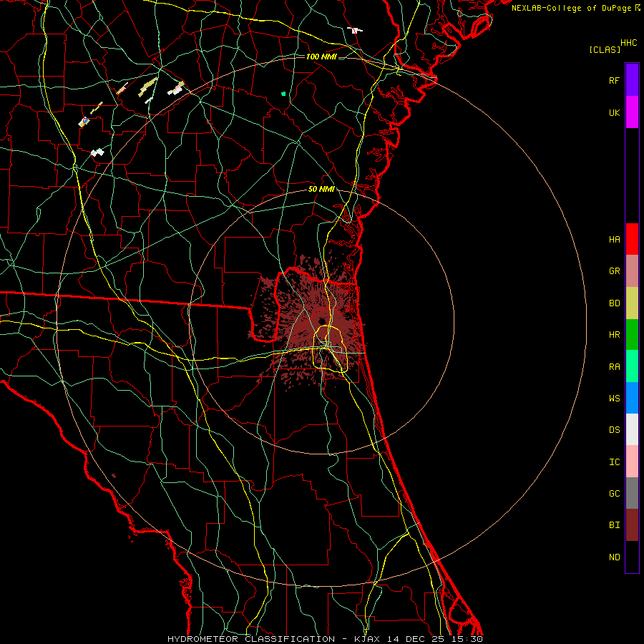Viewport: 644px width, 644px height.
Task: Click the 'RF' legend label
Action: [614, 80]
